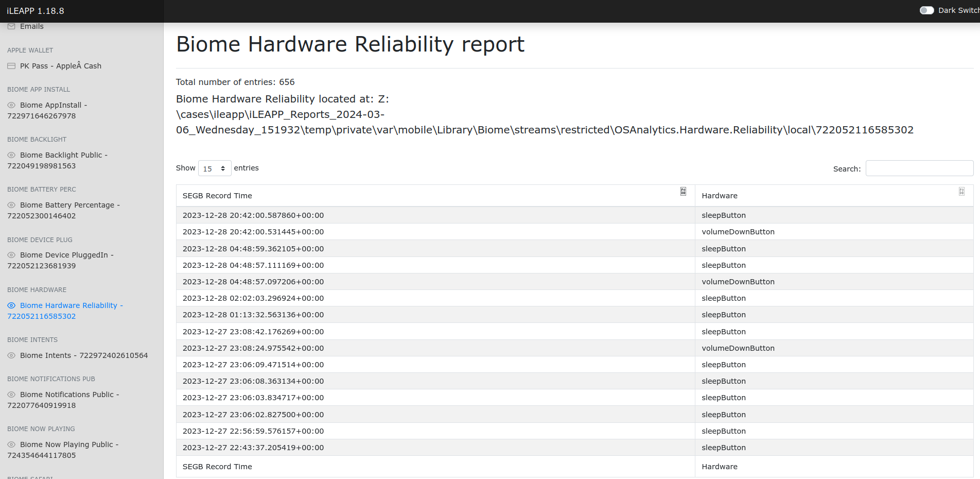This screenshot has width=980, height=479.
Task: Click the eye icon beside Biome Battery Percentage
Action: (11, 205)
